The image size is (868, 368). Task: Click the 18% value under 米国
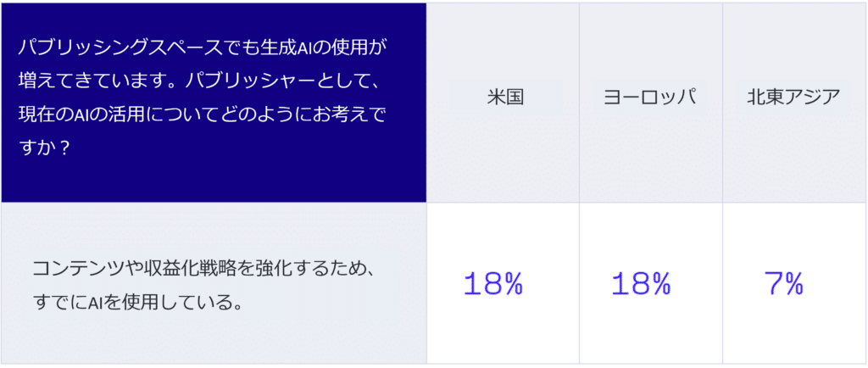point(492,284)
